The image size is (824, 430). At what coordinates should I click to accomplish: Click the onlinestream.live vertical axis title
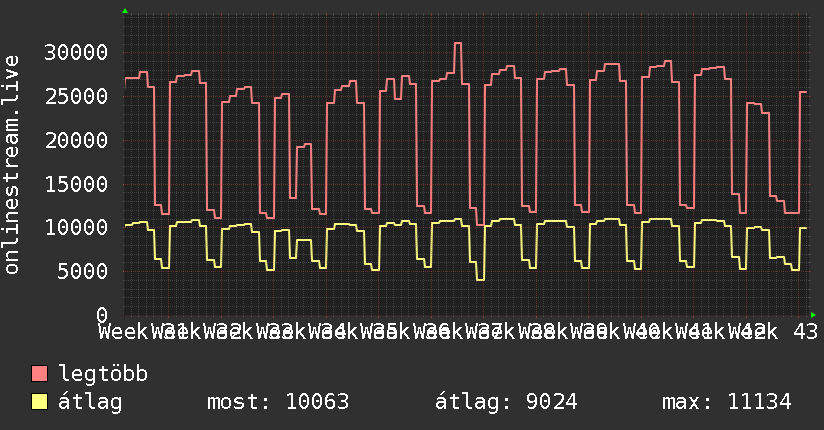(12, 165)
